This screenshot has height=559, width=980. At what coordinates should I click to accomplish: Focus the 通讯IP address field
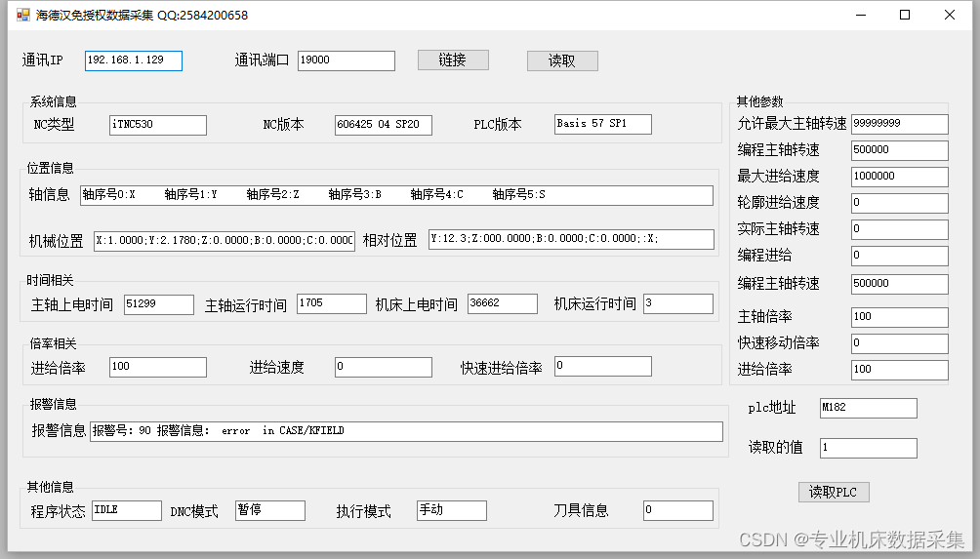133,60
